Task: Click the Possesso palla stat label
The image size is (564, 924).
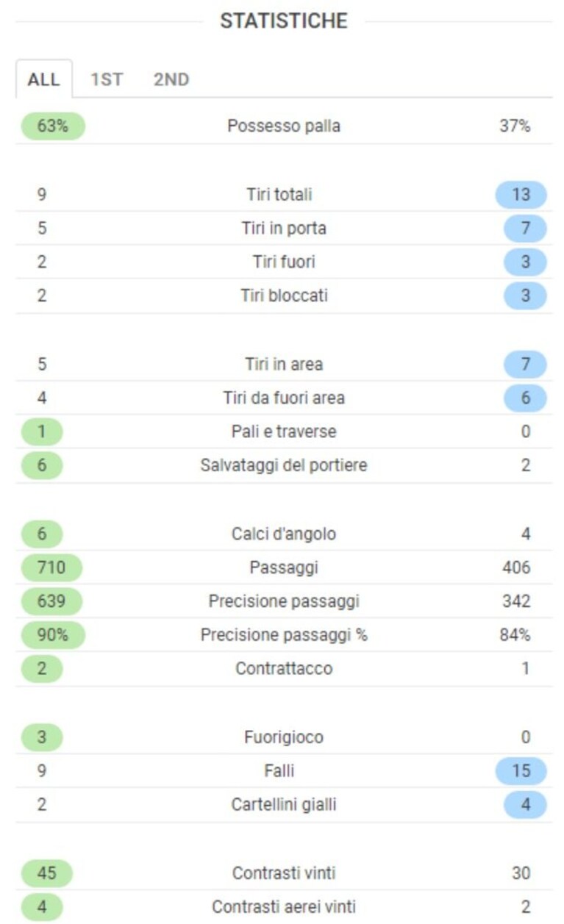Action: 284,126
